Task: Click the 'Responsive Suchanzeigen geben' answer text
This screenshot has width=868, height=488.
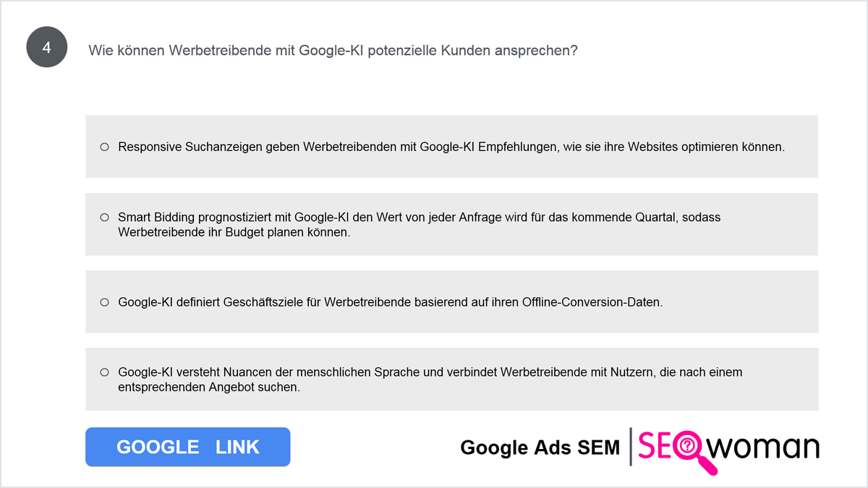Action: 451,147
